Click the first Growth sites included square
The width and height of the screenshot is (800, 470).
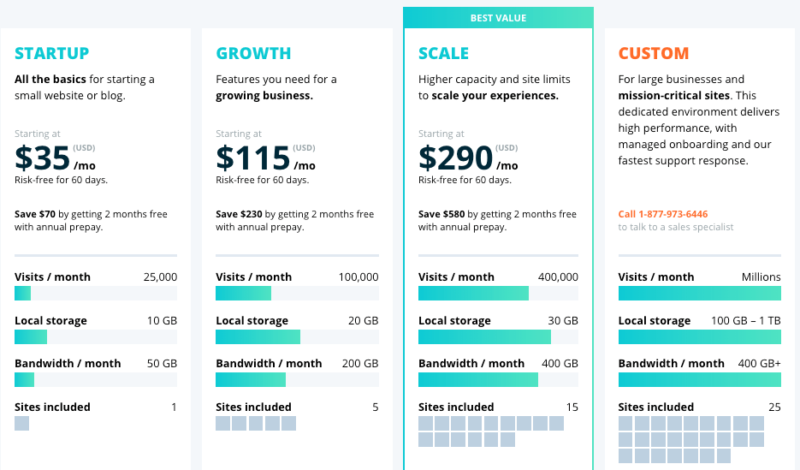tap(223, 424)
